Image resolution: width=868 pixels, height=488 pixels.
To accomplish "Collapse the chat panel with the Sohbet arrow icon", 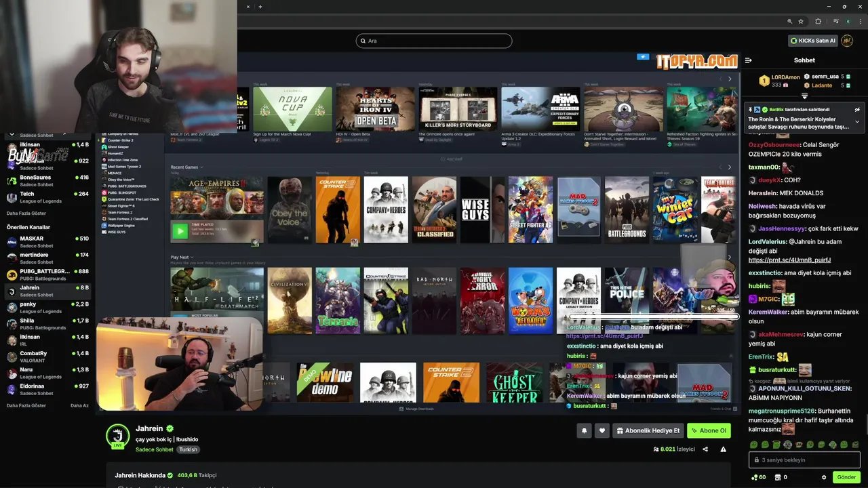I will 749,60.
